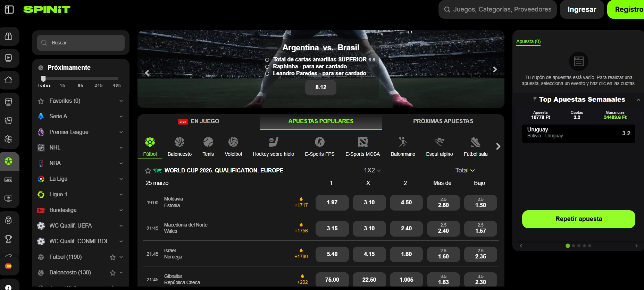644x290 pixels.
Task: Toggle the sidebar panel icon beside the SPINIT logo
Action: point(9,9)
